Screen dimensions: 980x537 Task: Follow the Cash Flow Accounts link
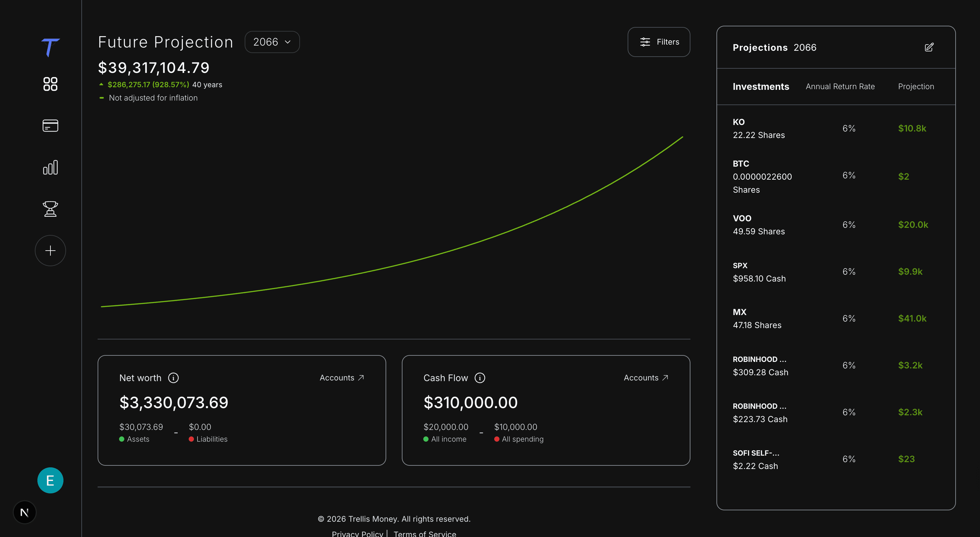(x=646, y=378)
